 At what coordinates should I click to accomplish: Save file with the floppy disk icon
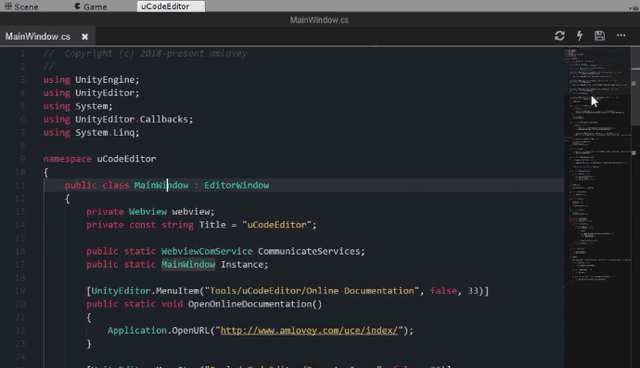pos(600,36)
